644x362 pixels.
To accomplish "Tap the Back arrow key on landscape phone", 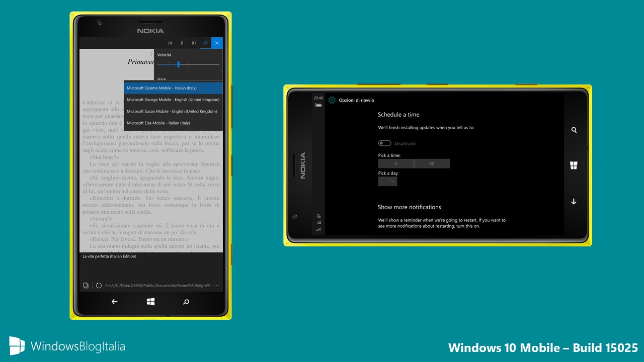I will click(574, 201).
